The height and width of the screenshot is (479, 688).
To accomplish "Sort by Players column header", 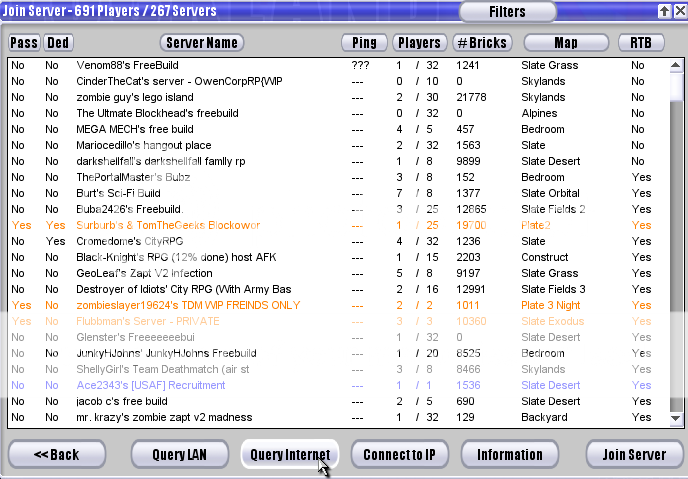I will 418,43.
